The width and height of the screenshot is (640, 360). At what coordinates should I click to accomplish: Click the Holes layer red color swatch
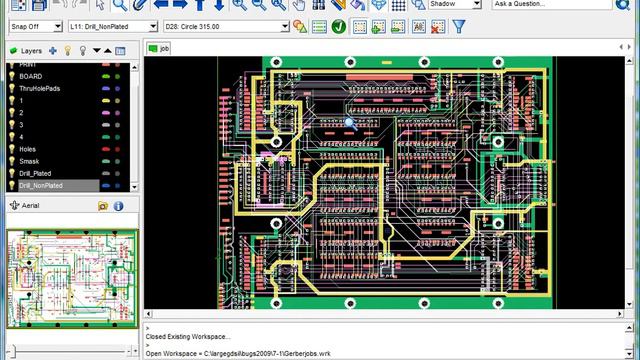106,149
